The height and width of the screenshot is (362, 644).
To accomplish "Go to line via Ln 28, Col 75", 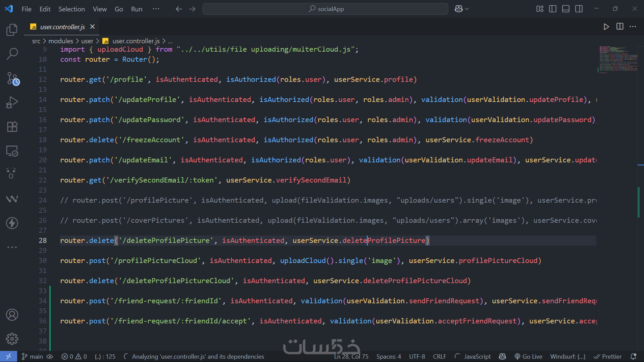I will click(x=351, y=356).
